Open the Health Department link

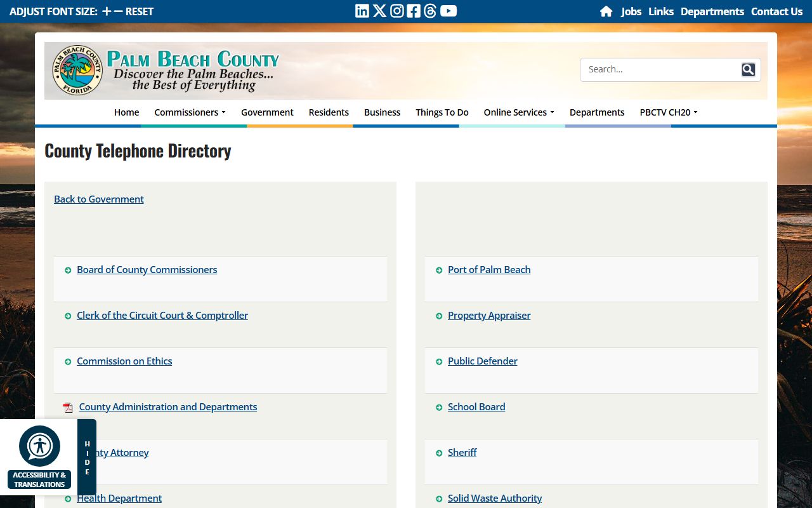pyautogui.click(x=119, y=498)
